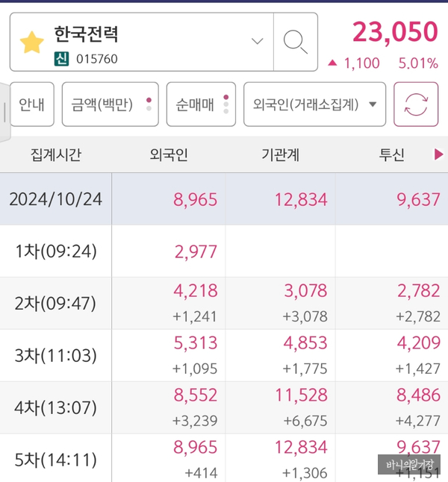Expand the 한국전력 stock selector chevron
This screenshot has width=448, height=482.
pos(258,41)
